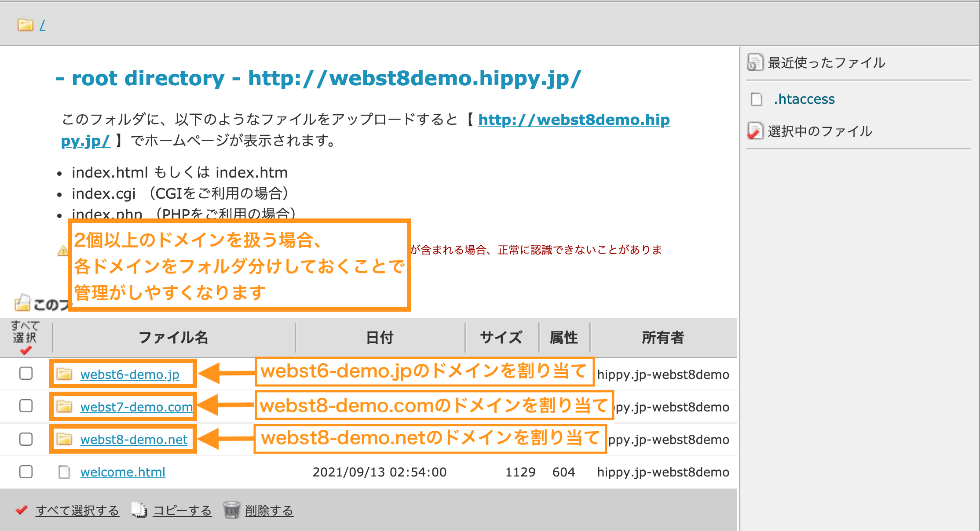
Task: Open the welcome.html file link
Action: point(123,472)
